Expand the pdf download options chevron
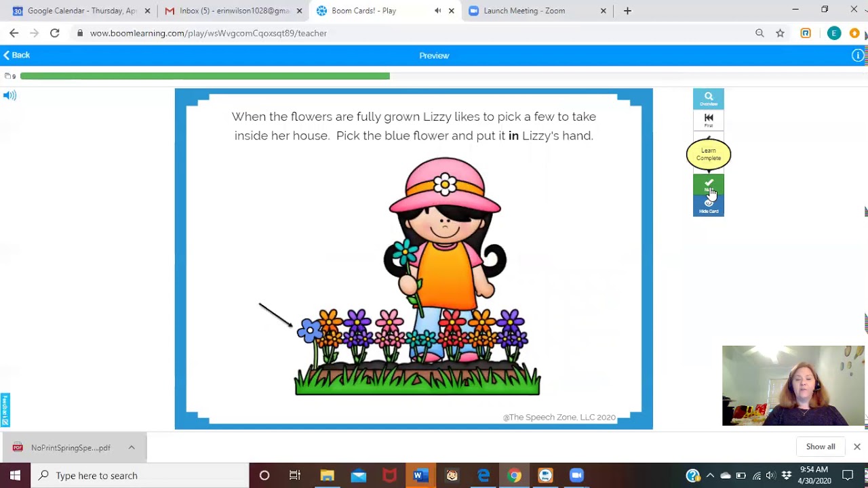This screenshot has width=868, height=488. point(132,448)
